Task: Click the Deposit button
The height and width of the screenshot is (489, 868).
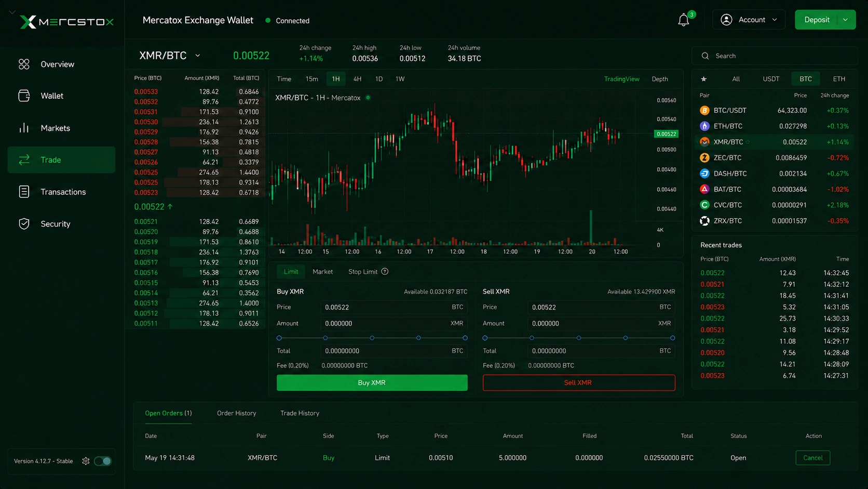Action: tap(817, 20)
